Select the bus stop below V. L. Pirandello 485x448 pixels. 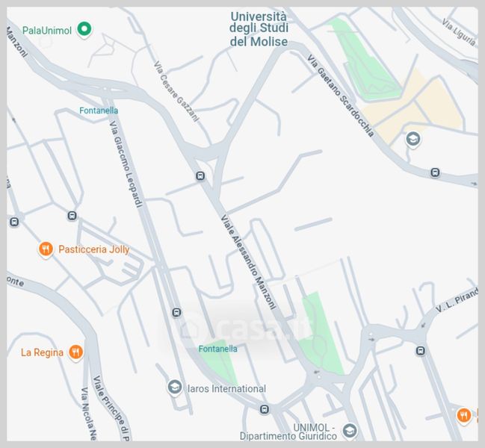coord(420,351)
